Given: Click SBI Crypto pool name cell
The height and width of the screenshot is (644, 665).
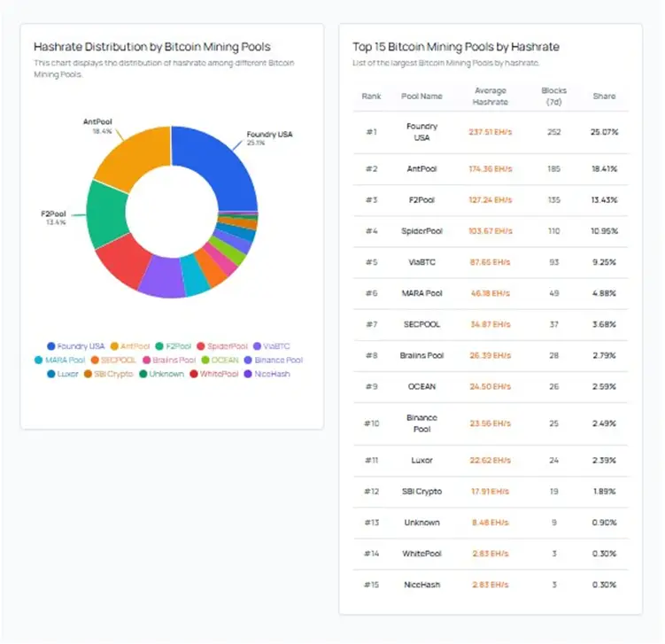Looking at the screenshot, I should click(422, 492).
